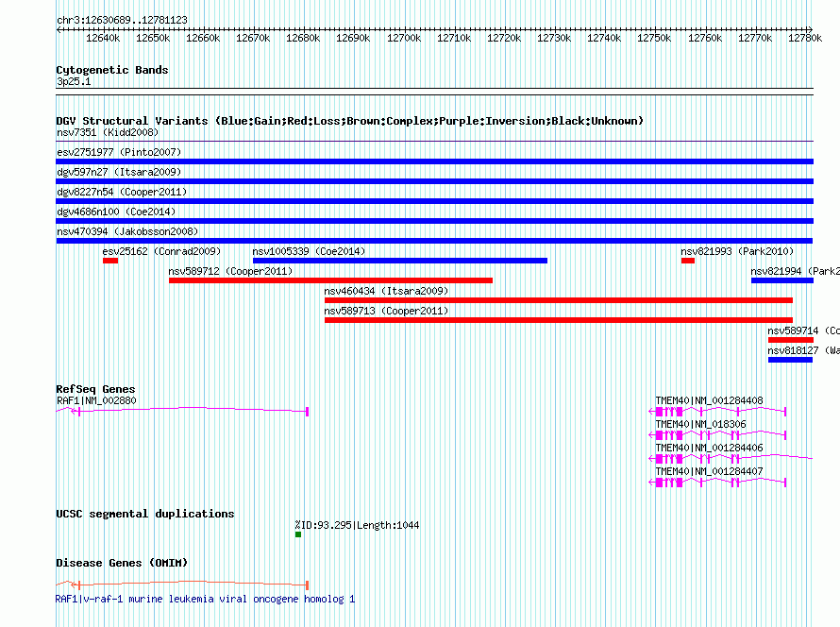Click the UCSC segmental duplications track title
The height and width of the screenshot is (627, 840).
point(145,514)
